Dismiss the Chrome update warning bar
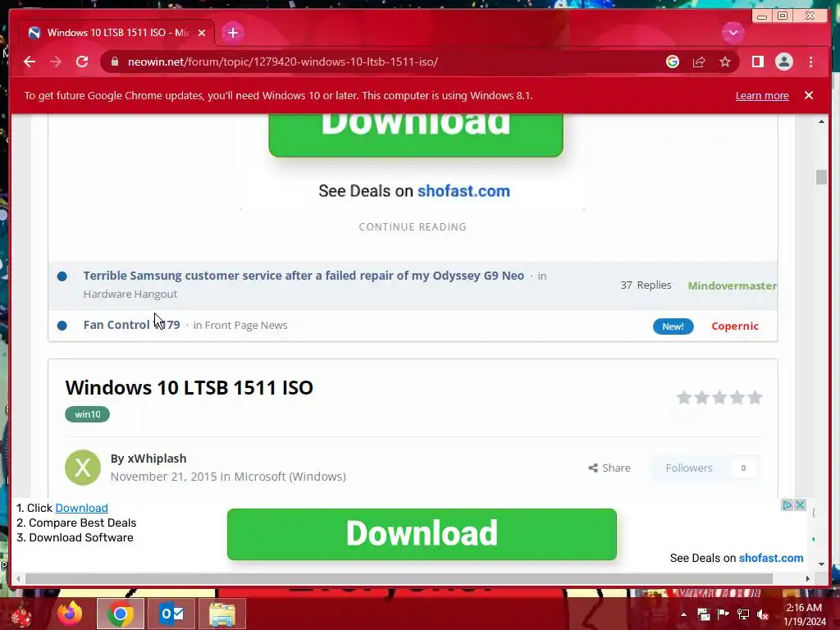840x630 pixels. (808, 95)
